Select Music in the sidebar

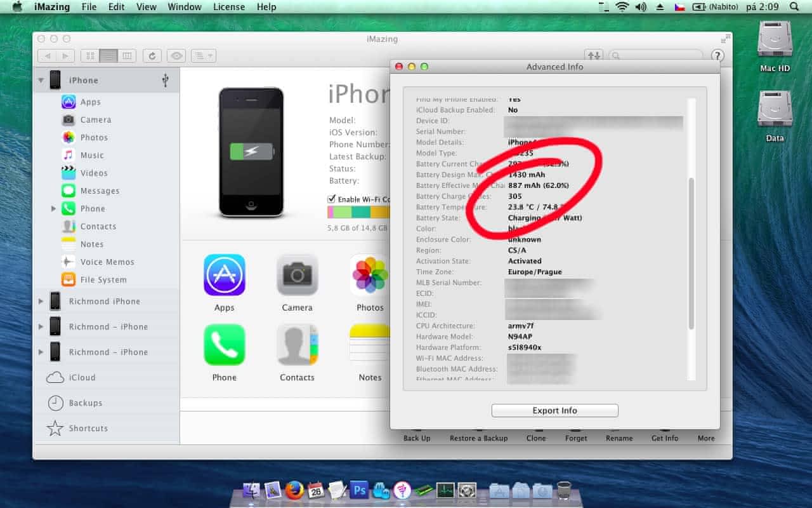click(92, 155)
